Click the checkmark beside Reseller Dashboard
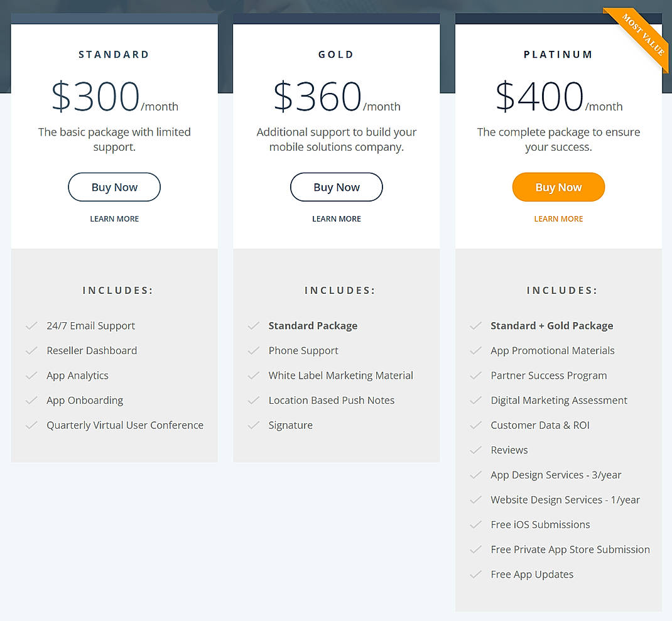This screenshot has height=621, width=672. point(31,350)
